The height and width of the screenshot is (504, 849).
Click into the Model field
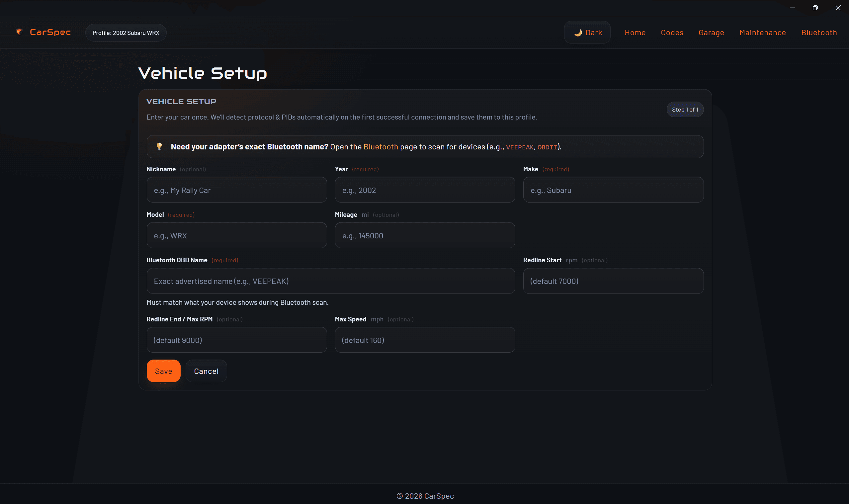(x=237, y=235)
